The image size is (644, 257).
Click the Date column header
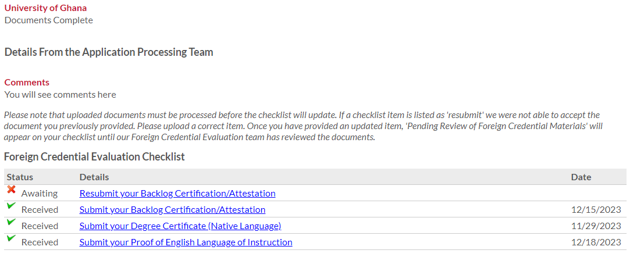tap(581, 177)
